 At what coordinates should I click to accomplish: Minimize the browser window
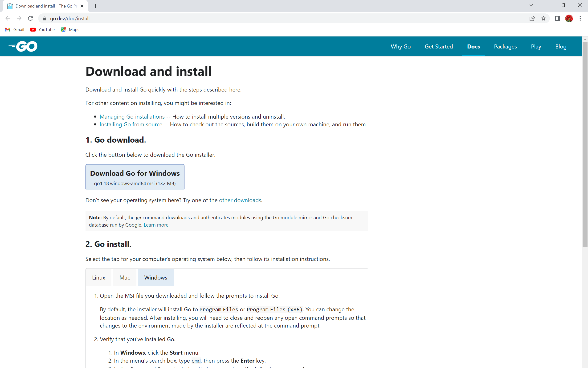547,5
